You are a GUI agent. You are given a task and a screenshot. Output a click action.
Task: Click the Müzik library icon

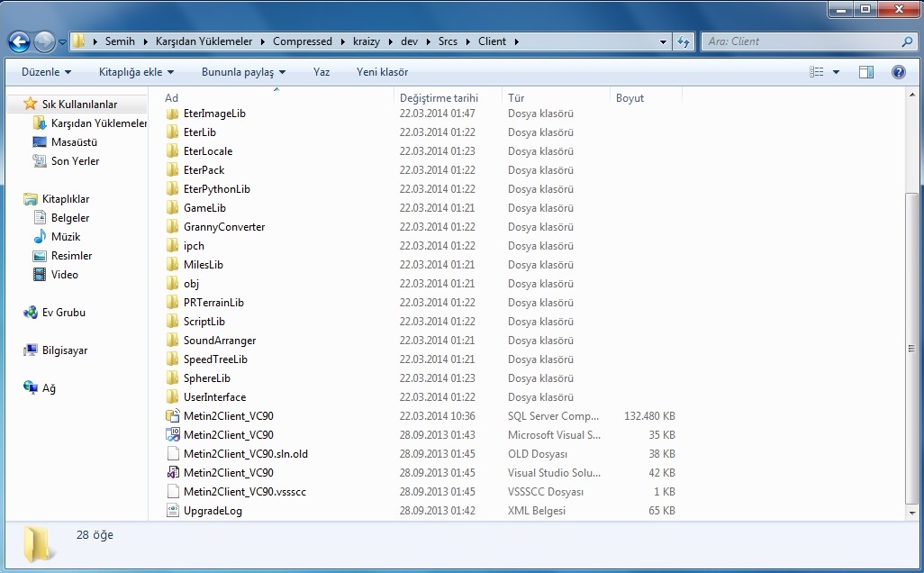point(40,236)
